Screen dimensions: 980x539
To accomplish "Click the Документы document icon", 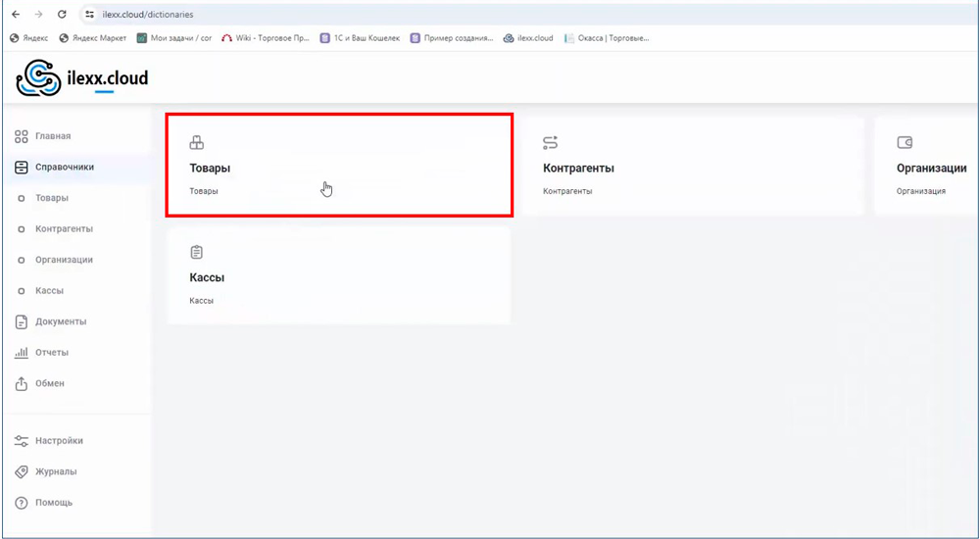I will pos(22,322).
